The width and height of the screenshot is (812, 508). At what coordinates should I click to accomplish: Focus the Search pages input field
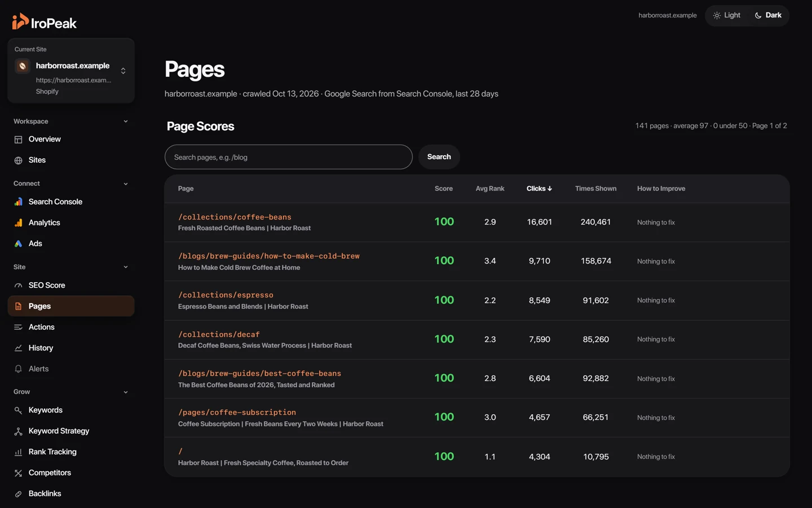(289, 157)
